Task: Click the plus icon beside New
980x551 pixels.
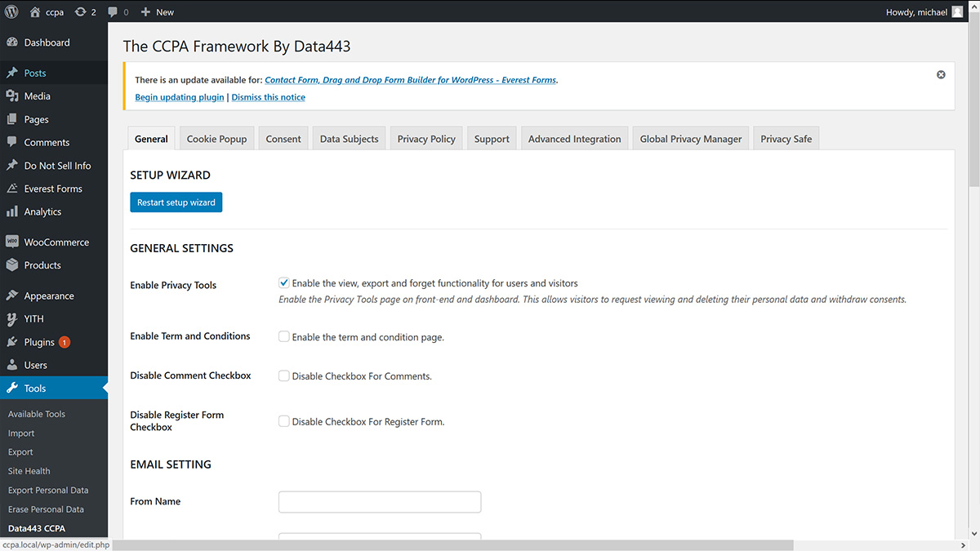Action: coord(145,12)
